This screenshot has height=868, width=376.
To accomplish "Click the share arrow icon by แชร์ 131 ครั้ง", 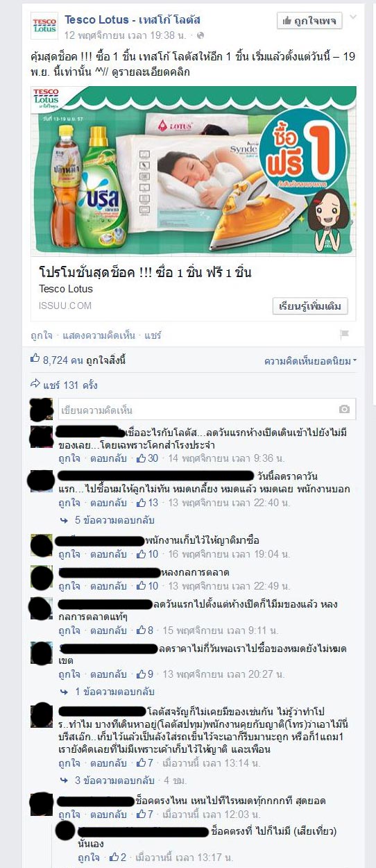I will point(35,384).
